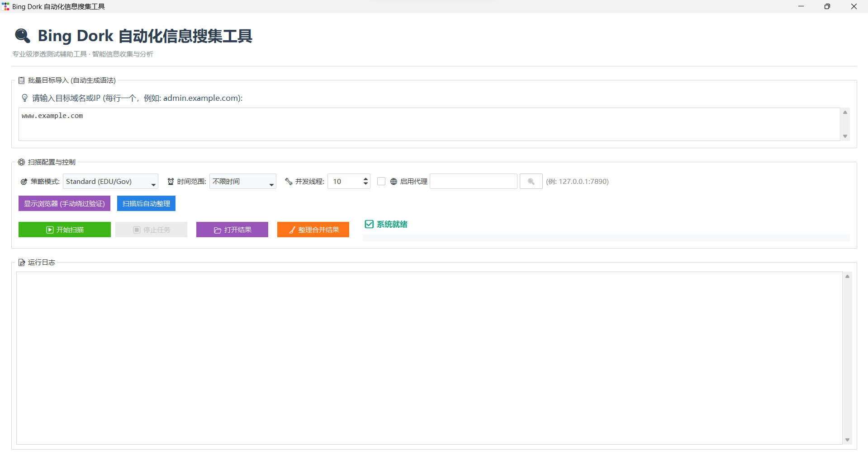
Task: Minimize the Bing Dork window
Action: click(801, 6)
